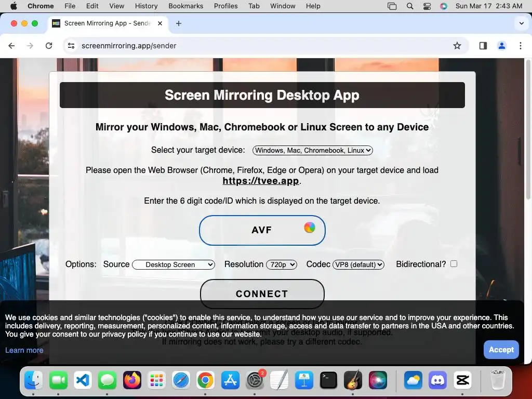Viewport: 532px width, 399px height.
Task: Open History menu
Action: (x=146, y=6)
